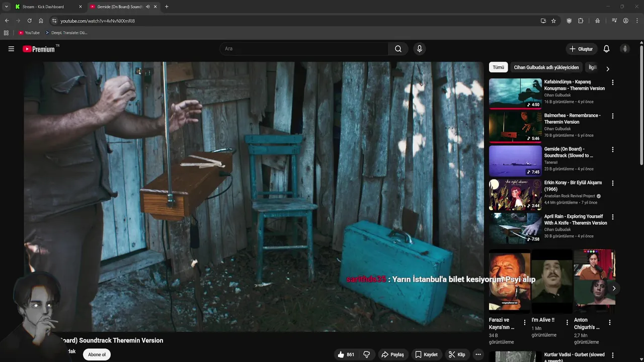Open the I'm Alive short thumbnail
644x362 pixels.
point(552,281)
